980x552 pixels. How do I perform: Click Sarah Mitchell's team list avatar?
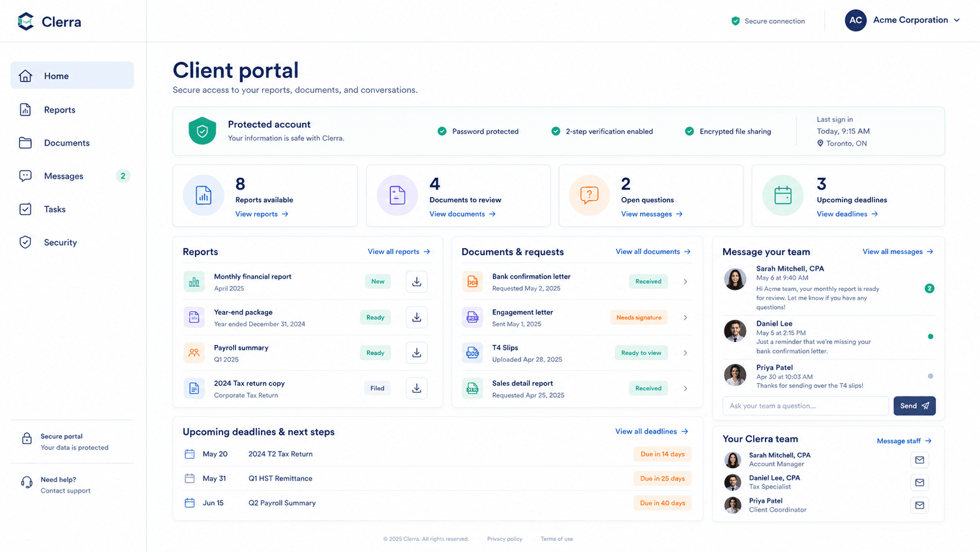pos(733,460)
